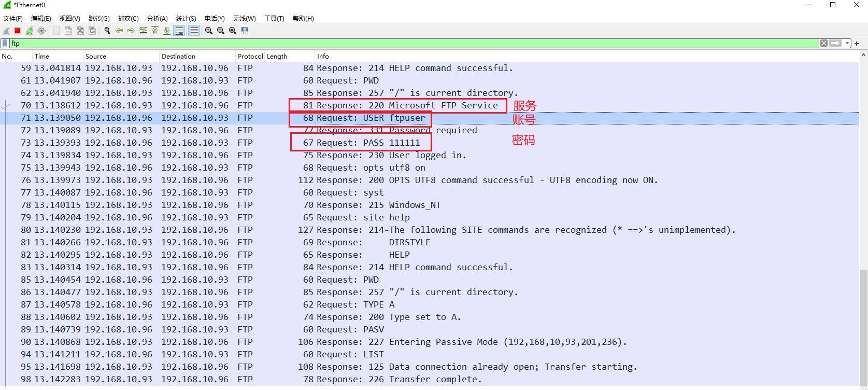Select packet 87 Request TYPE A
Viewport: 868px width, 390px height.
(x=430, y=304)
